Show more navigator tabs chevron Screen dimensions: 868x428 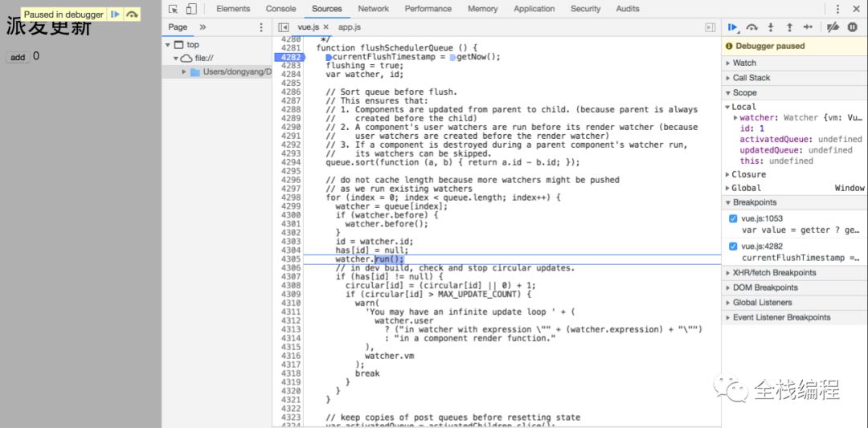coord(203,27)
